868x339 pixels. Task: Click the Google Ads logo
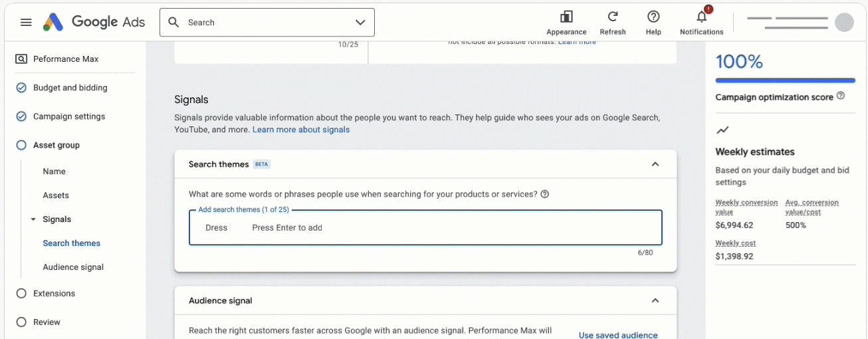coord(94,22)
